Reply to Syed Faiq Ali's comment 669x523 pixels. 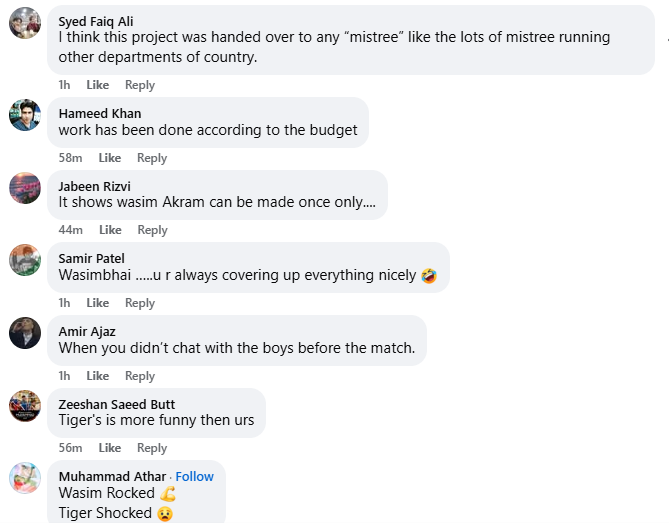tap(140, 85)
